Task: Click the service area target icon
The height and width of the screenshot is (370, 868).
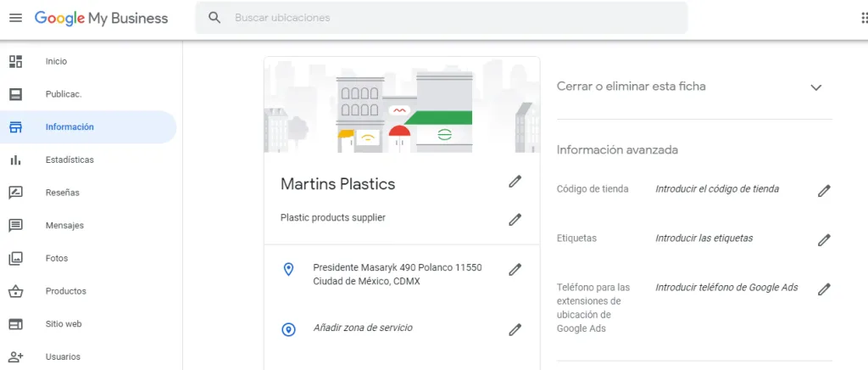Action: tap(288, 330)
